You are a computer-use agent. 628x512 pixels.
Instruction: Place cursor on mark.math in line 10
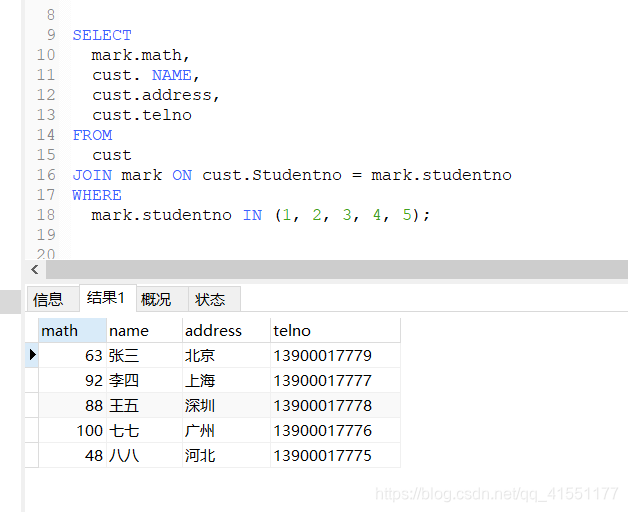(136, 55)
